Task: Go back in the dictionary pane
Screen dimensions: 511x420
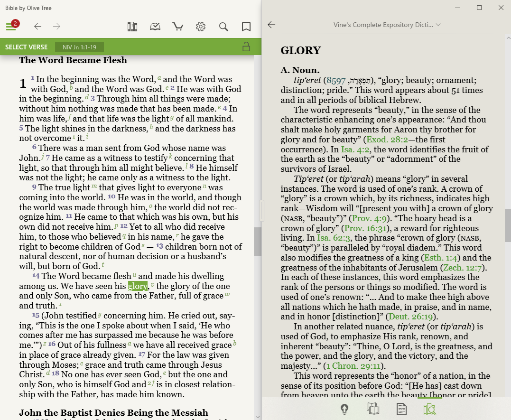Action: point(271,25)
